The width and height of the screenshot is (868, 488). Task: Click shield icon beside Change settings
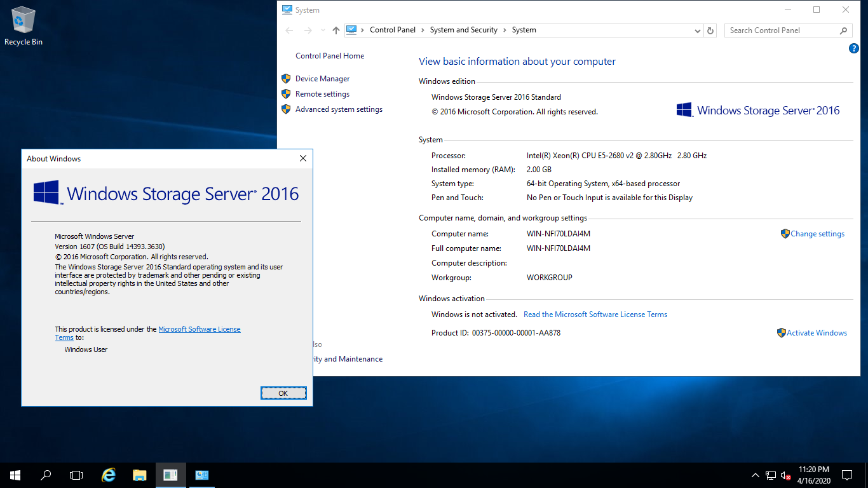click(x=785, y=234)
